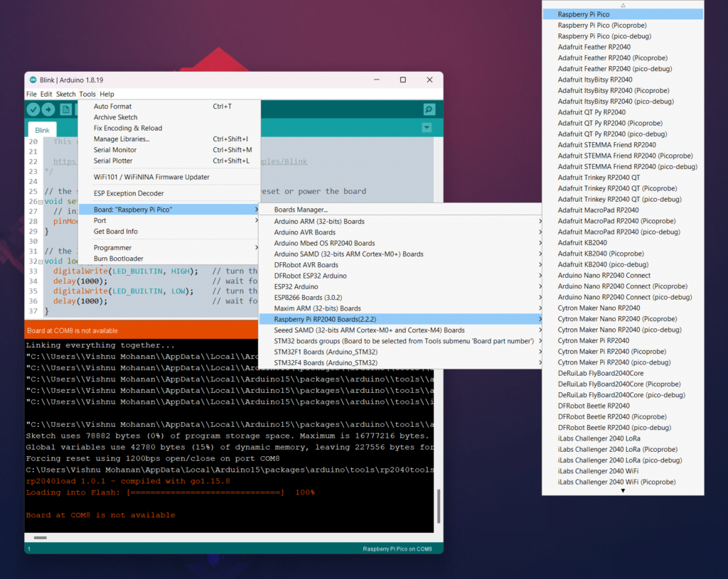Select plain Adafruit Feather RP2040 entry
The width and height of the screenshot is (728, 579).
623,47
